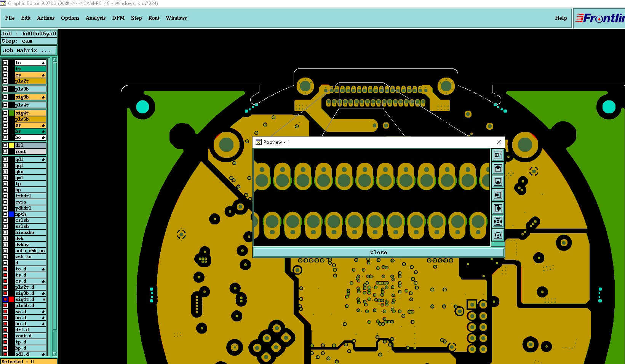Screen dimensions: 625x364
Task: Select the pln5b.d layer name
Action: coord(30,305)
